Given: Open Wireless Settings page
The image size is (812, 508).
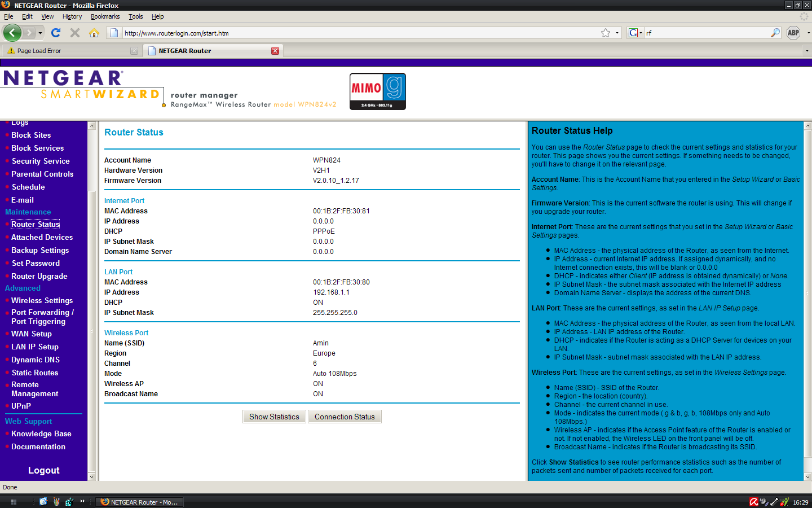Looking at the screenshot, I should (42, 300).
